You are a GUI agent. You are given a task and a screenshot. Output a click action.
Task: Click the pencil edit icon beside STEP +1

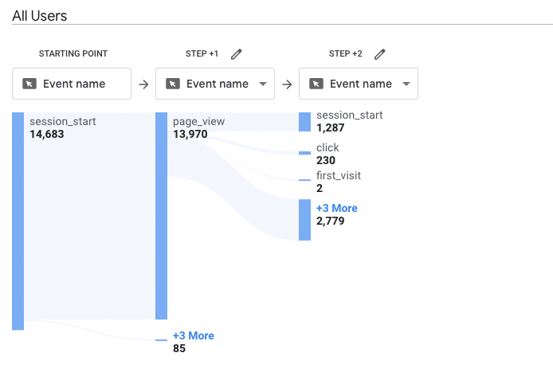coord(236,54)
